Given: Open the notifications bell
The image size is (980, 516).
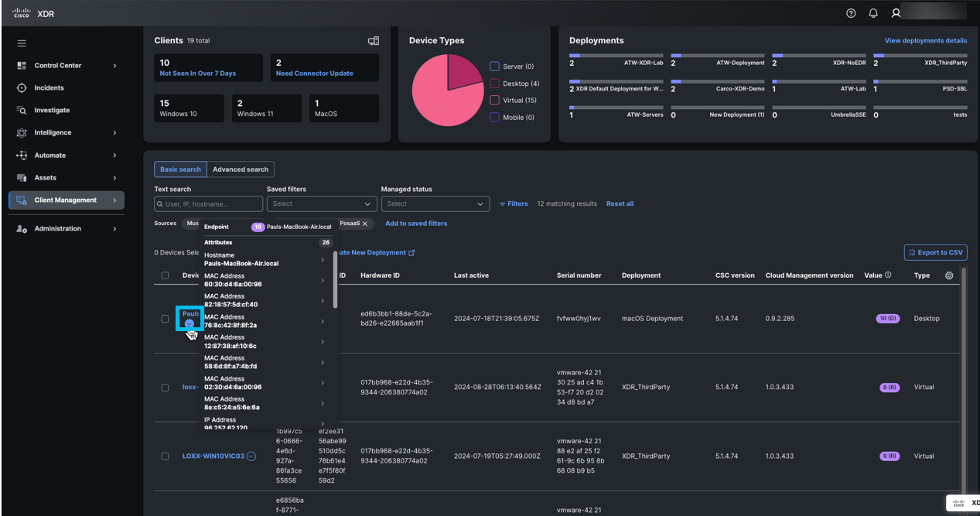Looking at the screenshot, I should pos(873,13).
